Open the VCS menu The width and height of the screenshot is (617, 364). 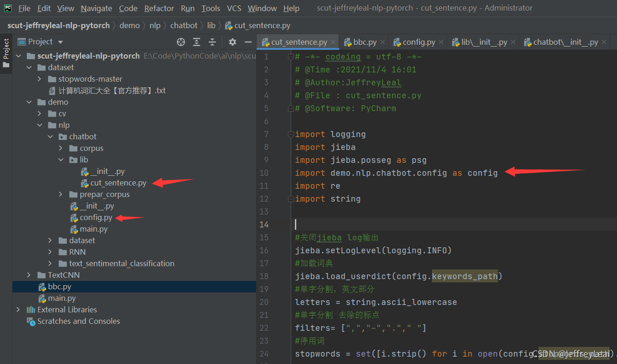tap(234, 8)
